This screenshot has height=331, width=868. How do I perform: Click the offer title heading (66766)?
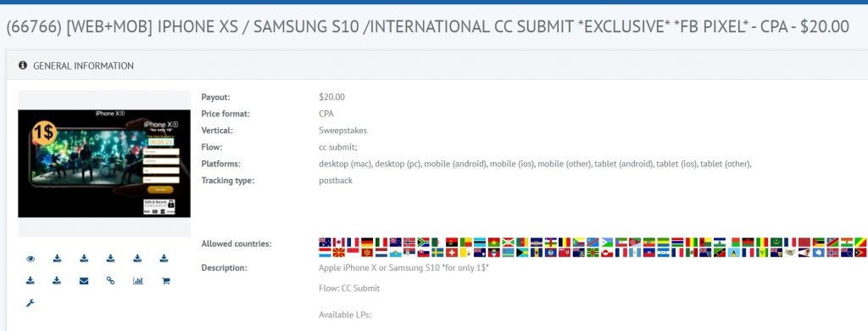427,26
